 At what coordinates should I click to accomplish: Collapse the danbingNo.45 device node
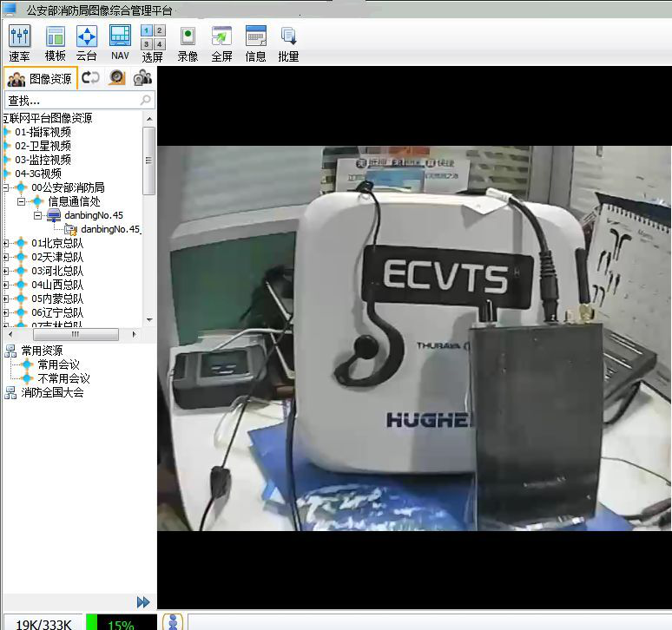[x=37, y=215]
